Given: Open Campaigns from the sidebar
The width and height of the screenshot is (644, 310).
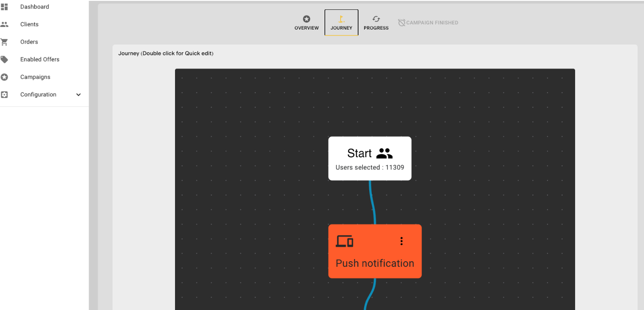Looking at the screenshot, I should coord(34,77).
